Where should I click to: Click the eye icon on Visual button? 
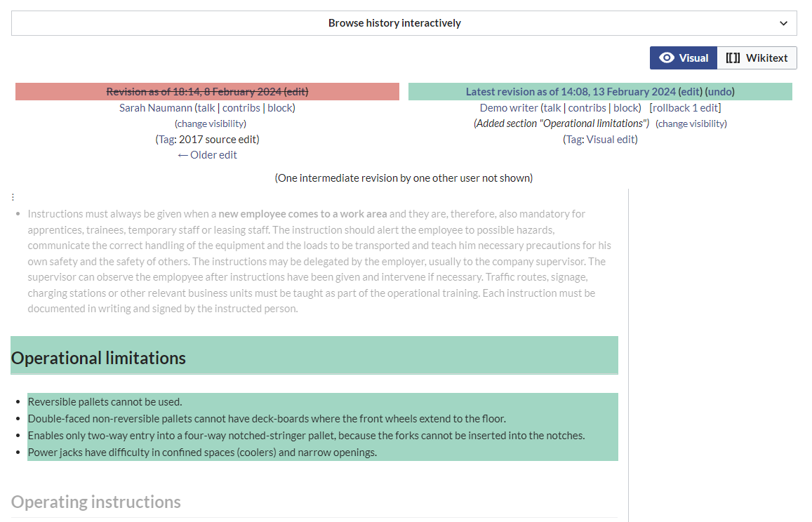point(667,58)
